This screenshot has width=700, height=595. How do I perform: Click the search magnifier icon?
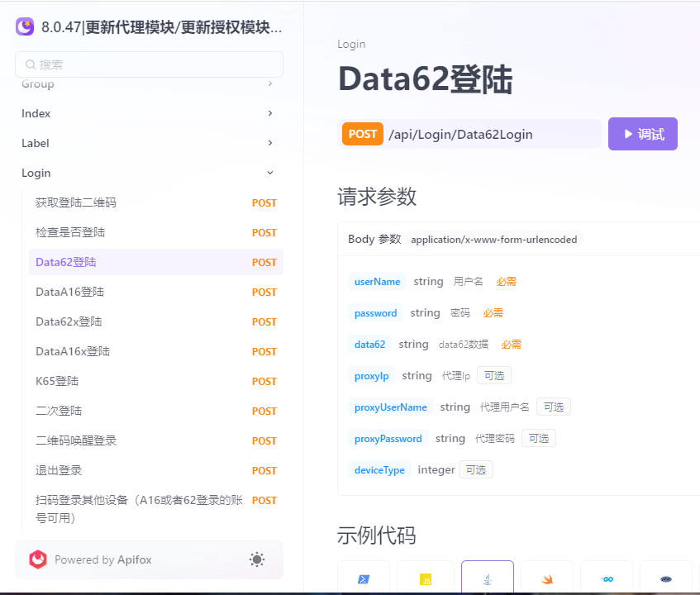click(28, 64)
